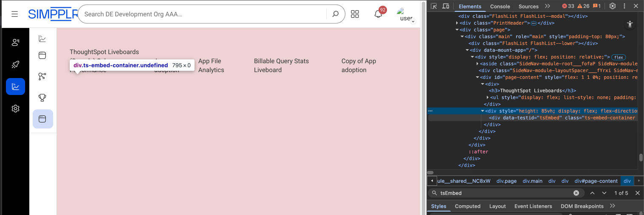
Task: Collapse the page-content div node
Action: (477, 77)
